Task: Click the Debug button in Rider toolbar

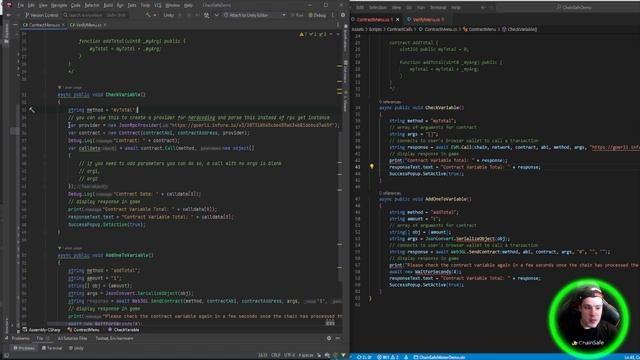Action: [x=317, y=15]
